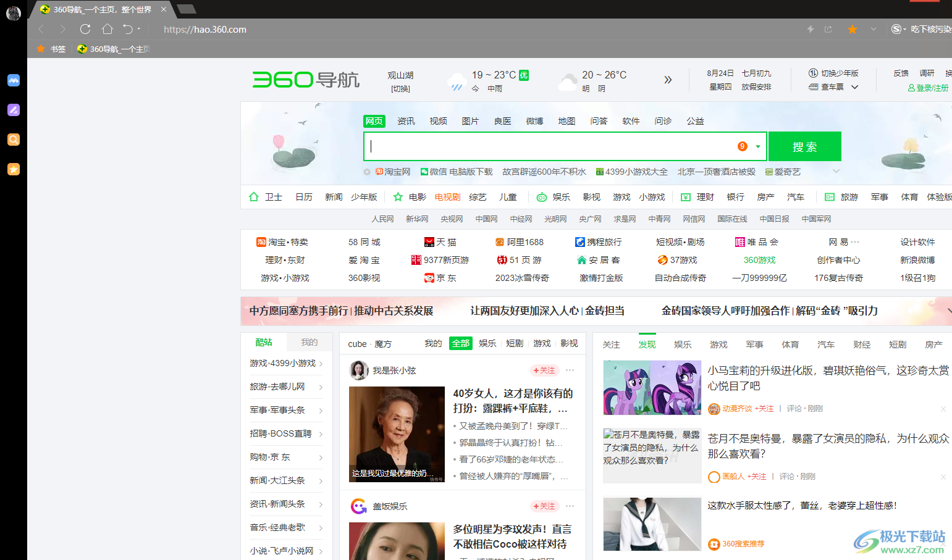The image size is (952, 560).
Task: Open the undo history dropdown arrow
Action: tap(139, 29)
